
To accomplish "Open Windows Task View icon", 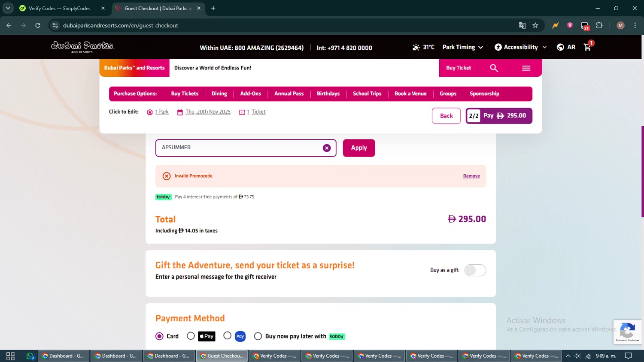I will click(11, 356).
